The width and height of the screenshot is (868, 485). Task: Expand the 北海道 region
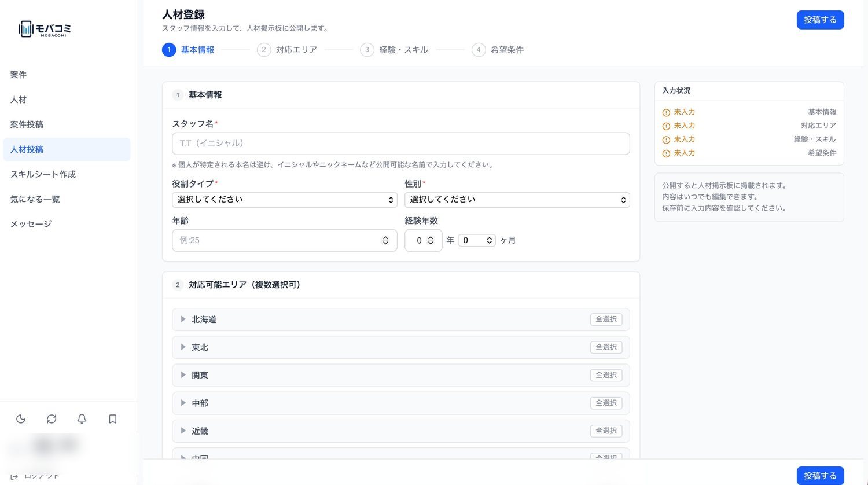point(183,319)
